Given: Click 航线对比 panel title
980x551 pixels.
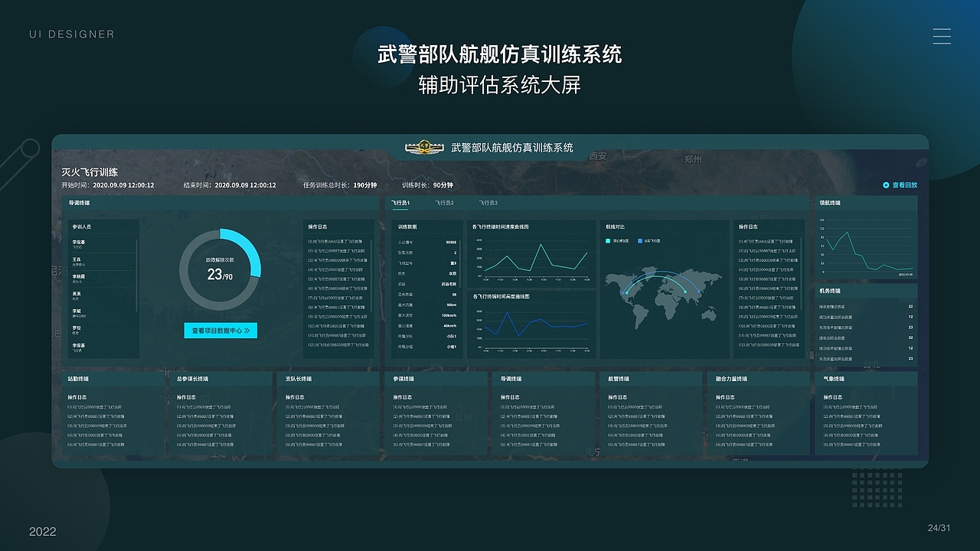Looking at the screenshot, I should (616, 227).
